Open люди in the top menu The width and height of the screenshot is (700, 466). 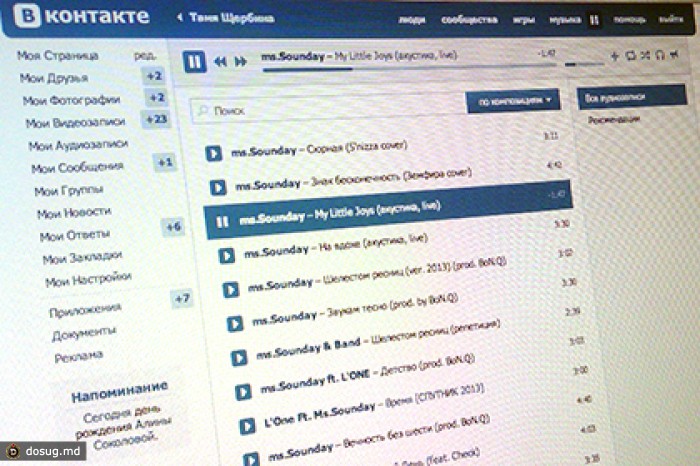(x=412, y=20)
